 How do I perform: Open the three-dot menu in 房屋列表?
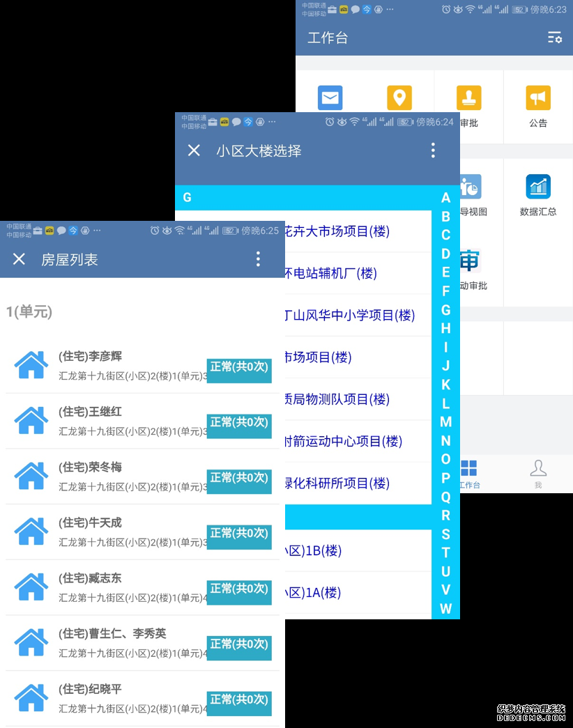point(258,258)
